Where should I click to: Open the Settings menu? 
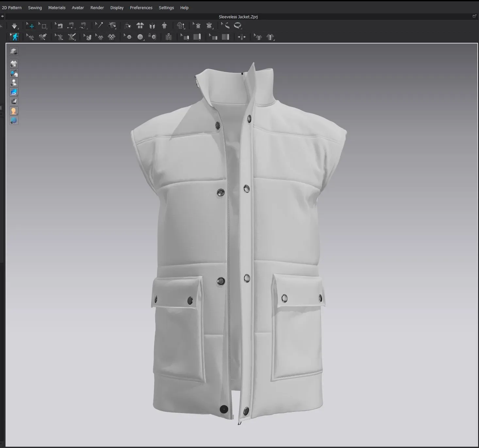point(166,8)
